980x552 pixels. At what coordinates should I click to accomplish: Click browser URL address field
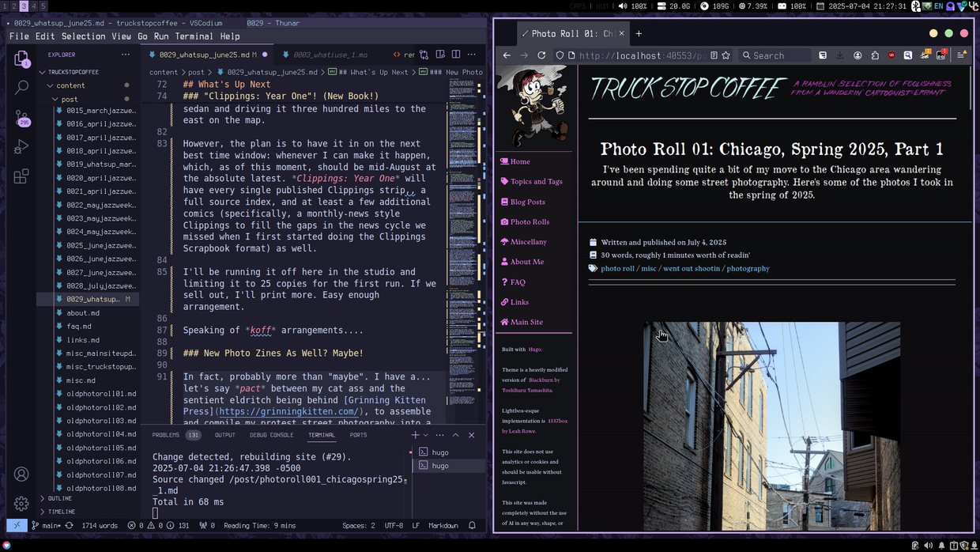point(642,55)
